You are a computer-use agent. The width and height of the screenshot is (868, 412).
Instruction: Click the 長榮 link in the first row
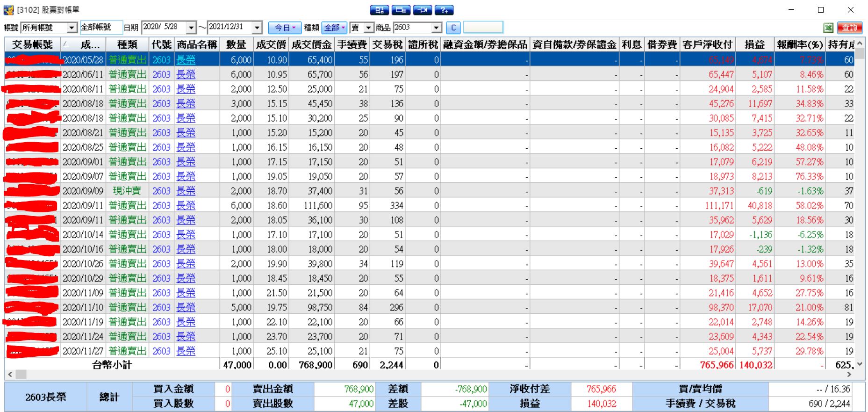click(x=186, y=60)
